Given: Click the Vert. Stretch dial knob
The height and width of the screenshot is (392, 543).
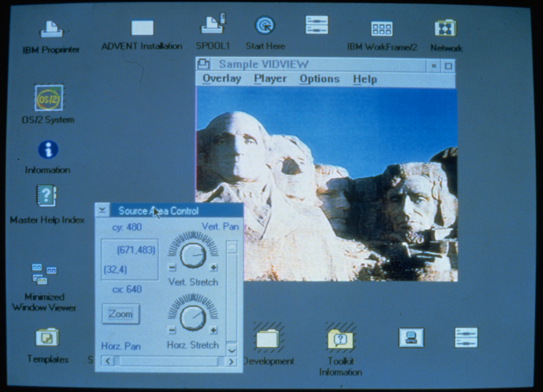Looking at the screenshot, I should click(193, 255).
